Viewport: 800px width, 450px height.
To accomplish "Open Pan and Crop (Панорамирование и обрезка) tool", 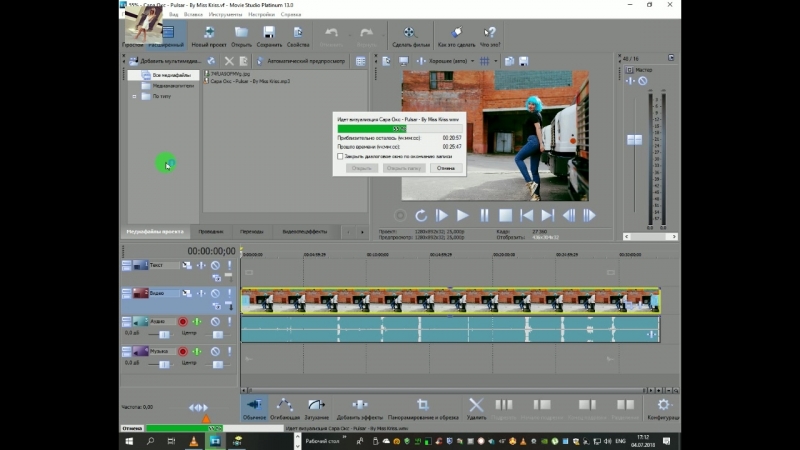I will tap(422, 405).
